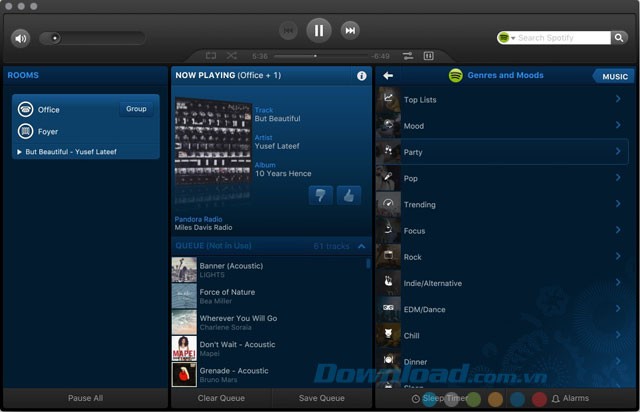640x412 pixels.
Task: Open the Spotify source dropdown in search
Action: pyautogui.click(x=507, y=38)
